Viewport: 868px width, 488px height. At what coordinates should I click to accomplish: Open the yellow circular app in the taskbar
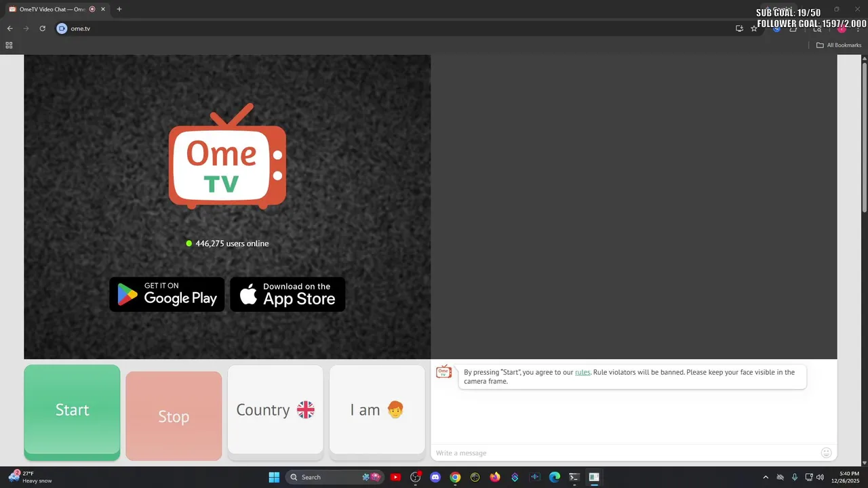point(475,477)
